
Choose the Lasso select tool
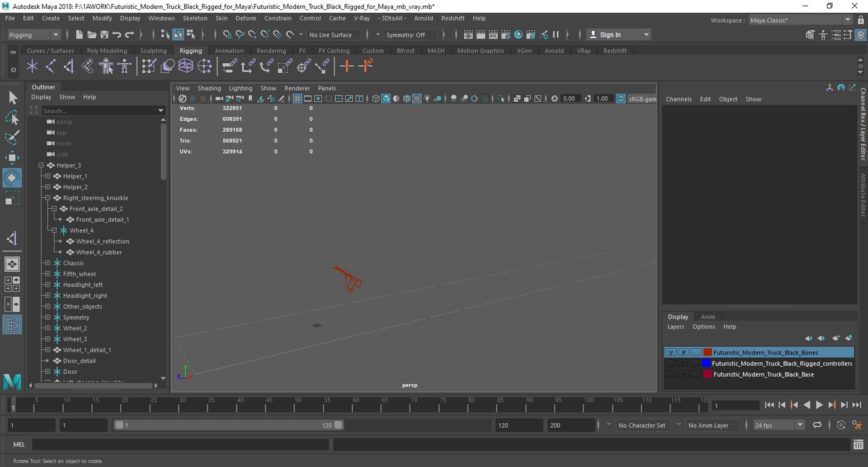pos(12,118)
